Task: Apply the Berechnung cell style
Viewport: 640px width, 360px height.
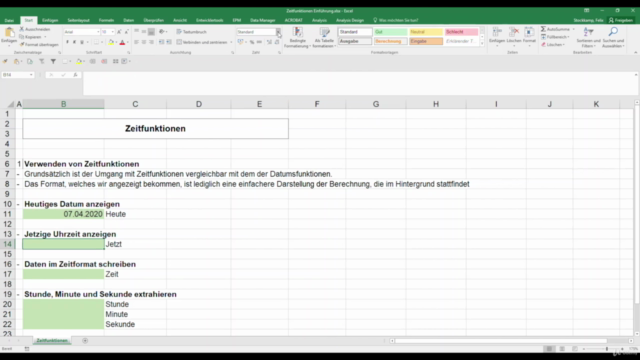Action: click(390, 41)
